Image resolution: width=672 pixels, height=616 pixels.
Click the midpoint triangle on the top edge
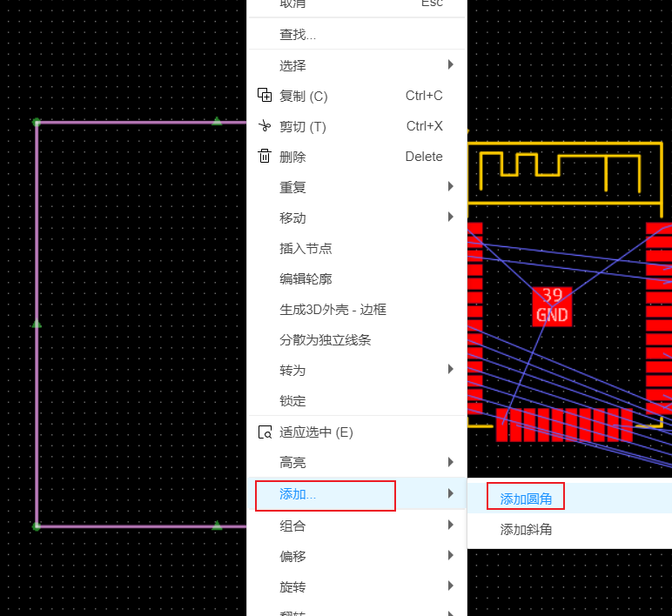(x=217, y=121)
